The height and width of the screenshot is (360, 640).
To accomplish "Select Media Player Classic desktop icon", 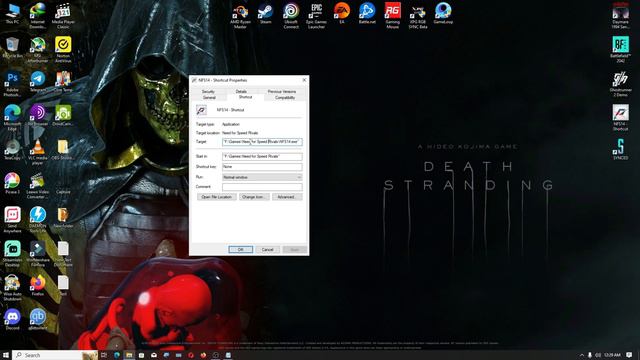I will click(63, 16).
